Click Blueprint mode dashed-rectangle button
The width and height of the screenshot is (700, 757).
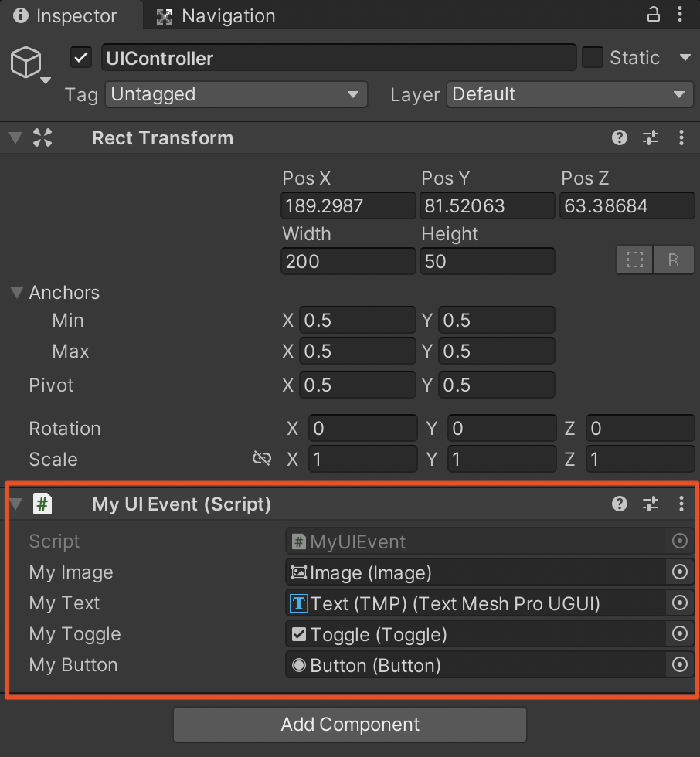coord(634,260)
